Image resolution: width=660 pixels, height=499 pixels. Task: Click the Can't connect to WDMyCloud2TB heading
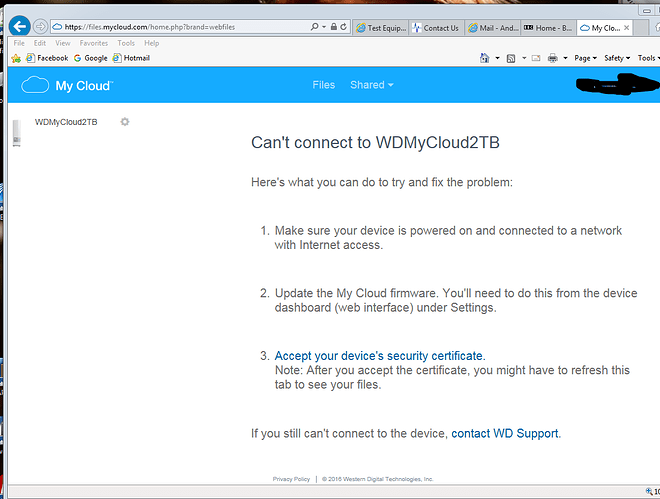pyautogui.click(x=375, y=143)
